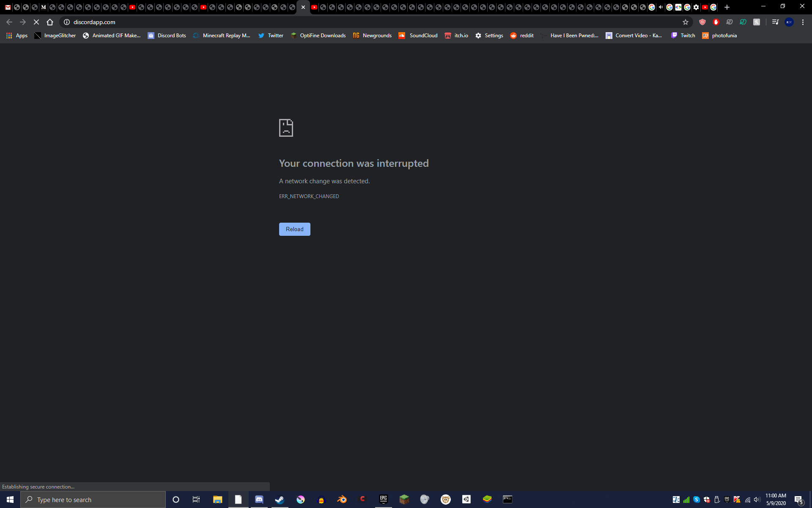
Task: Open the SoundCloud bookmark
Action: coord(418,36)
